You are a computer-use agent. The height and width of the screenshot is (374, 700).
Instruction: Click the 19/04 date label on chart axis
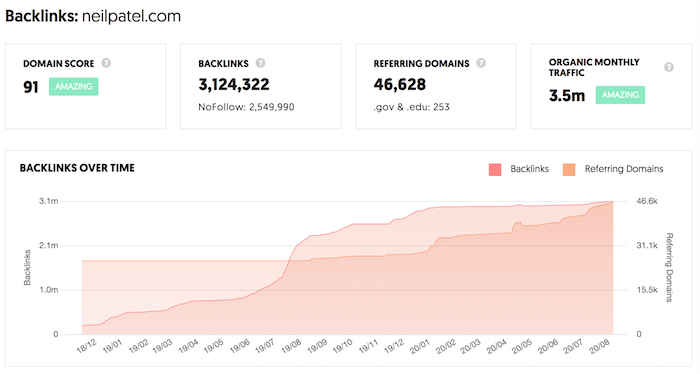(x=188, y=346)
